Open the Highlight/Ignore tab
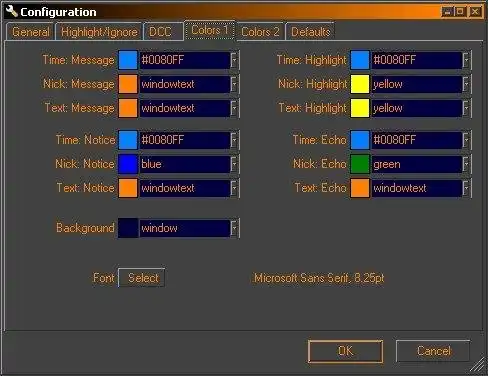 (99, 32)
